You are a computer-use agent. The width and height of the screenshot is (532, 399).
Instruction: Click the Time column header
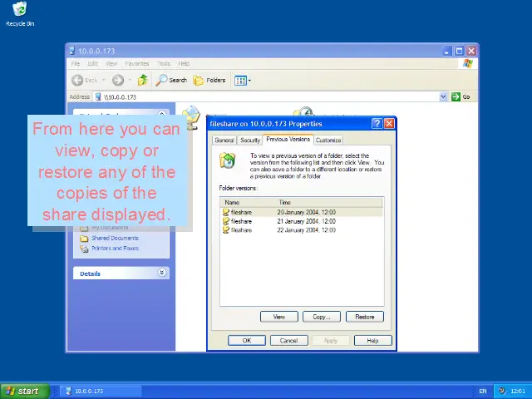click(x=328, y=202)
